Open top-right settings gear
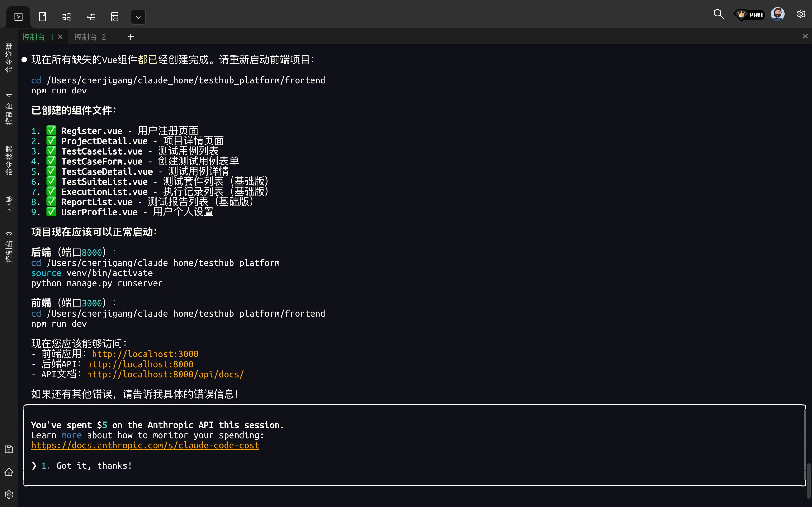812x507 pixels. point(801,14)
